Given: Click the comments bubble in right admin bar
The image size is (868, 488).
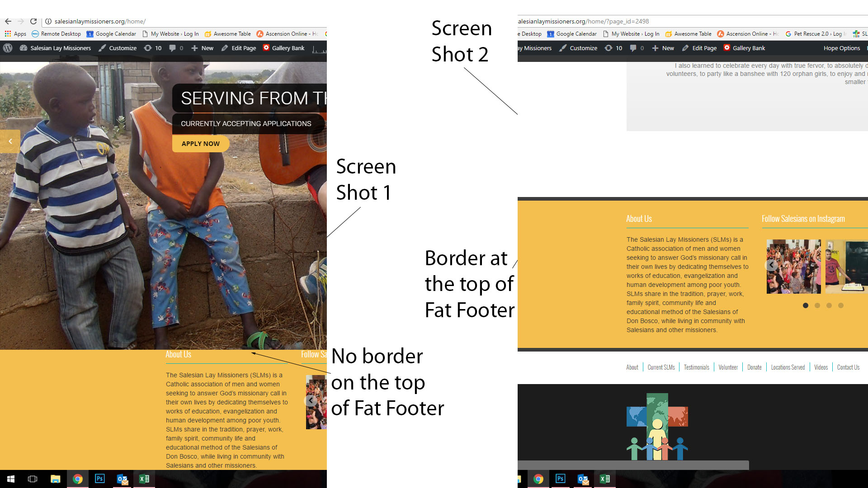Looking at the screenshot, I should [637, 48].
